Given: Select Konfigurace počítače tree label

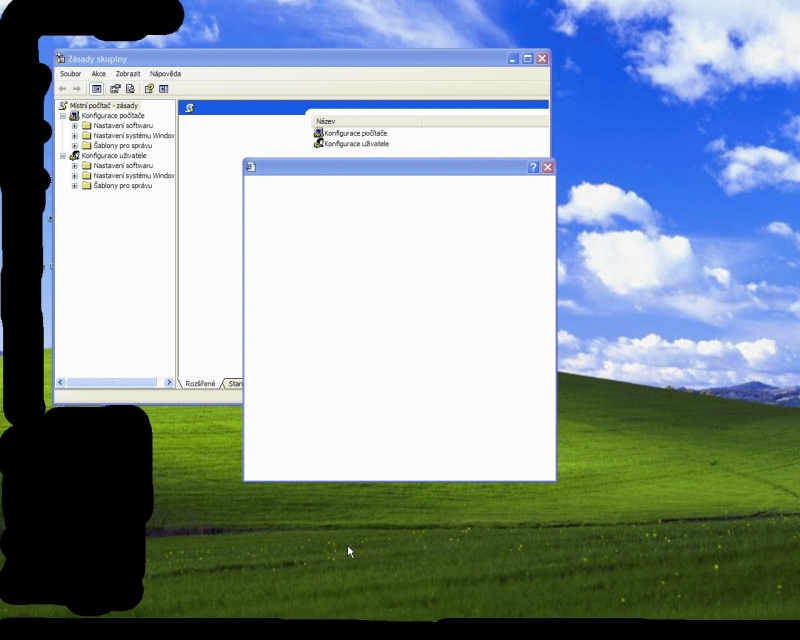Looking at the screenshot, I should 113,116.
